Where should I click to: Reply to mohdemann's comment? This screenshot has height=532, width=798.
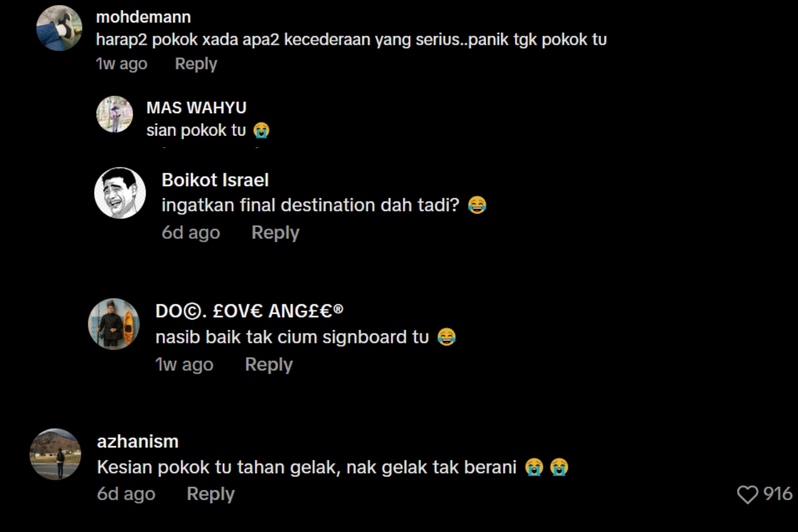click(x=196, y=64)
